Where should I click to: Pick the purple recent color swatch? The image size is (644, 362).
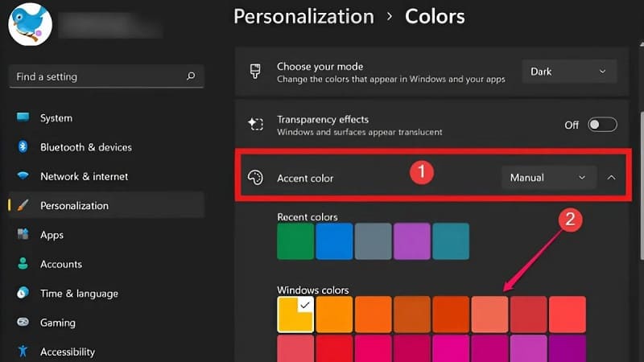pos(412,241)
